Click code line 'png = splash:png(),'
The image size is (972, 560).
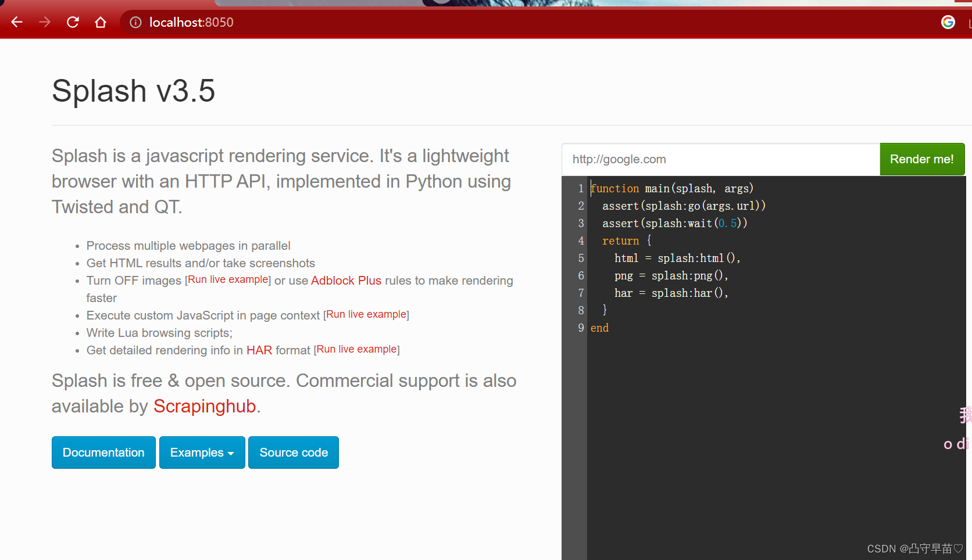(x=671, y=275)
